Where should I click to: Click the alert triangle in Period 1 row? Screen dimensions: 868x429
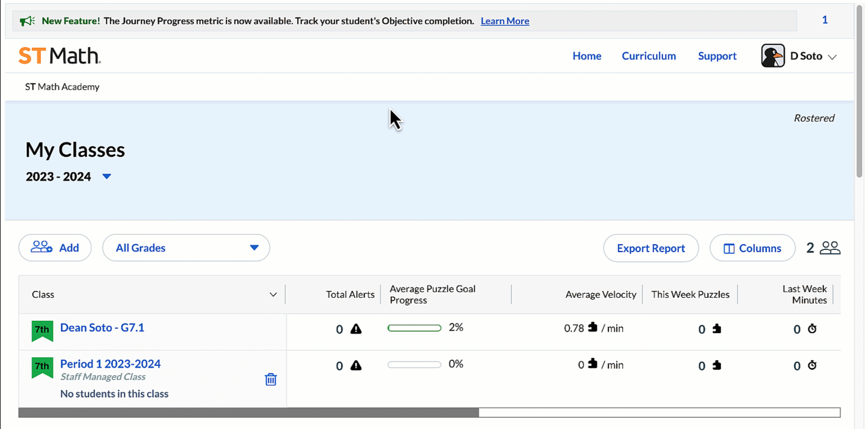click(x=356, y=366)
